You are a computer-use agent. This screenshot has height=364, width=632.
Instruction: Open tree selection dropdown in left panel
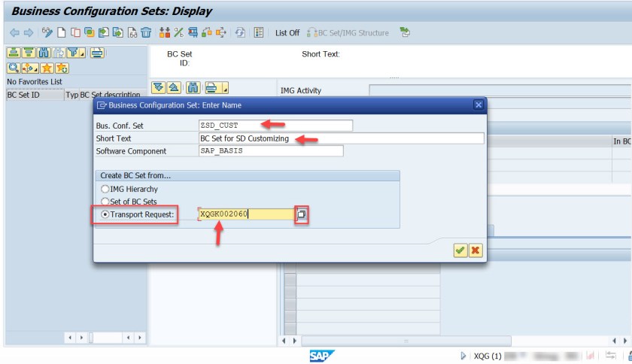click(x=36, y=69)
